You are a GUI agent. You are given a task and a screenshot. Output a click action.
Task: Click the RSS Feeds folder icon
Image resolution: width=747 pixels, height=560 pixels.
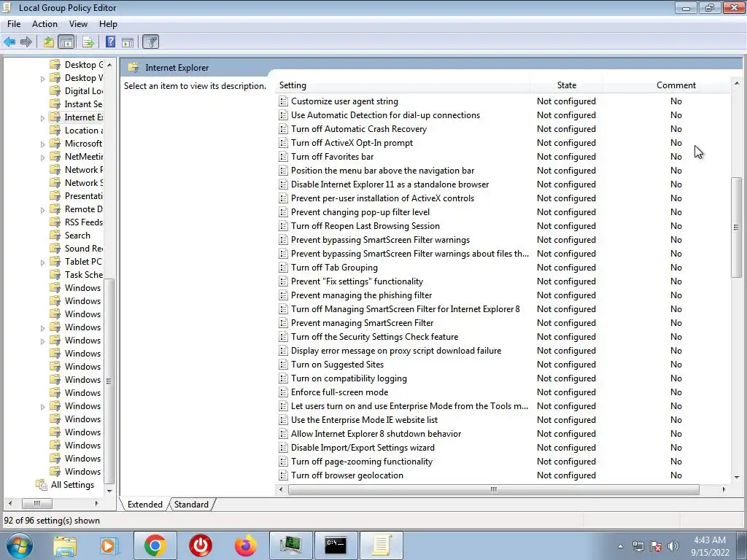[x=55, y=222]
